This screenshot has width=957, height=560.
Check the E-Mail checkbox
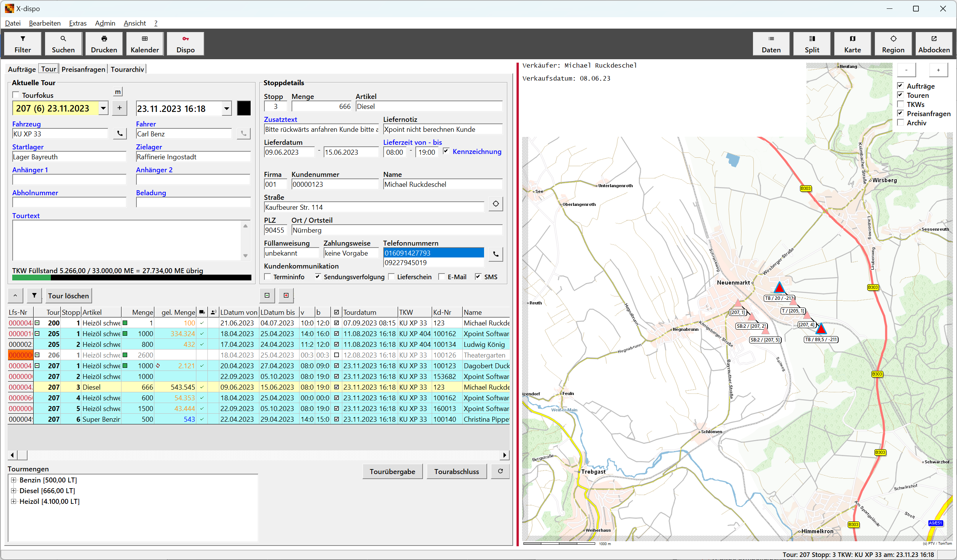point(442,277)
